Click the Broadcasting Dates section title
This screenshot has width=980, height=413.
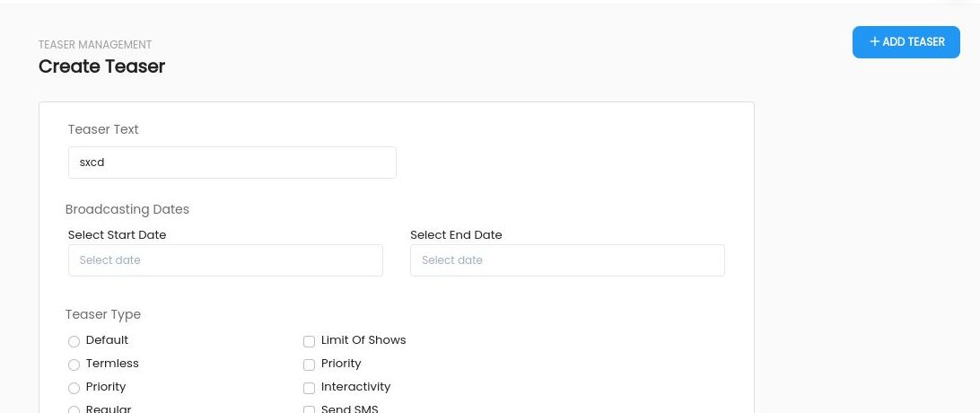pos(127,209)
